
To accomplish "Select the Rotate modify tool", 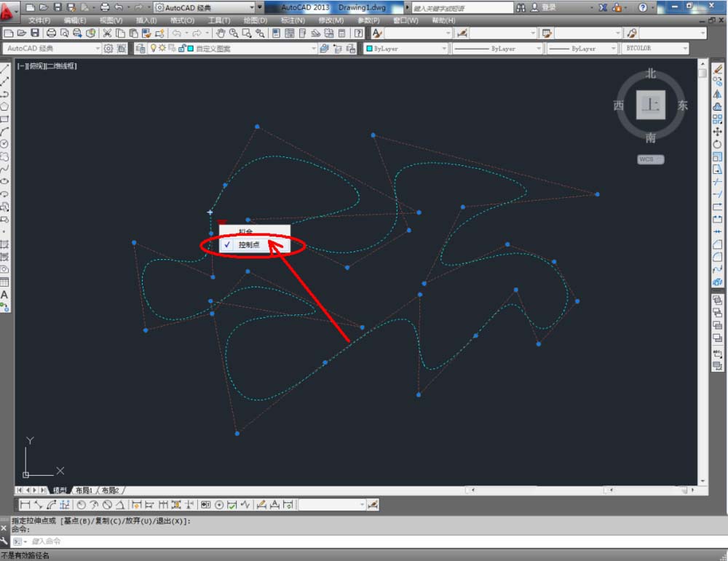I will coord(718,144).
